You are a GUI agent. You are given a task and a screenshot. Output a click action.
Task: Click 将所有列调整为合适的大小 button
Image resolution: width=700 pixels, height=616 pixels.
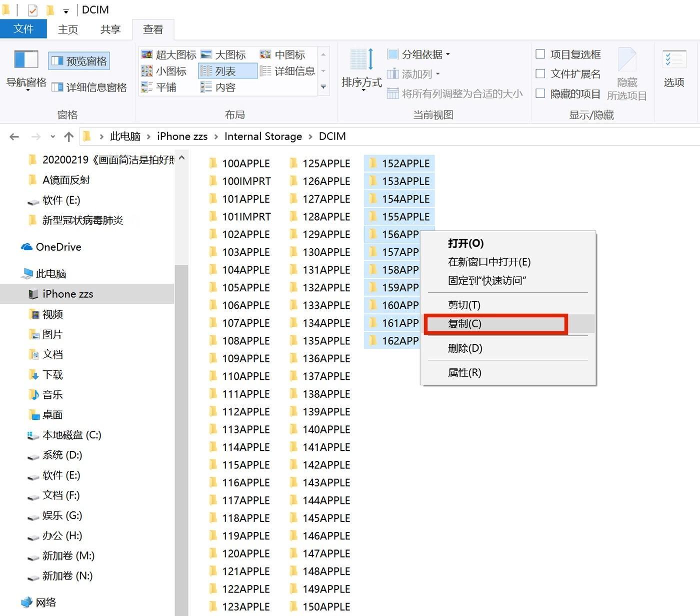pyautogui.click(x=455, y=94)
